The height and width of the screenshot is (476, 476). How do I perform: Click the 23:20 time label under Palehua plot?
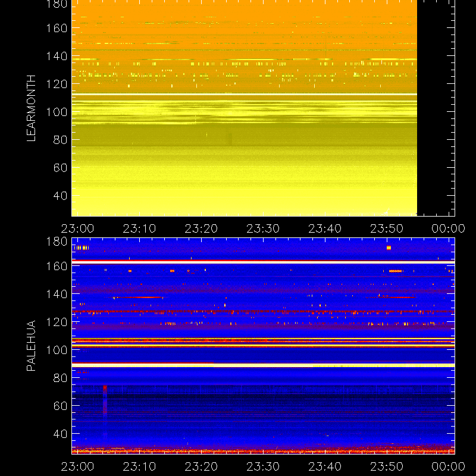(201, 466)
